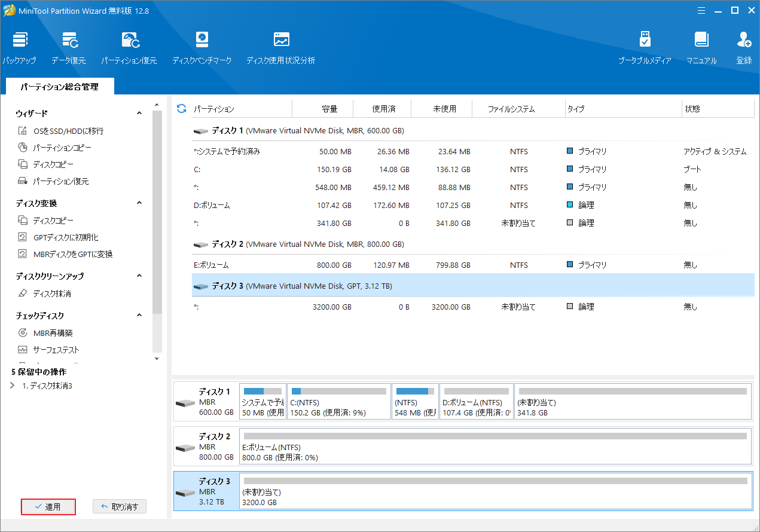Select ディスク 2 header row in list
Image resolution: width=760 pixels, height=532 pixels.
473,244
